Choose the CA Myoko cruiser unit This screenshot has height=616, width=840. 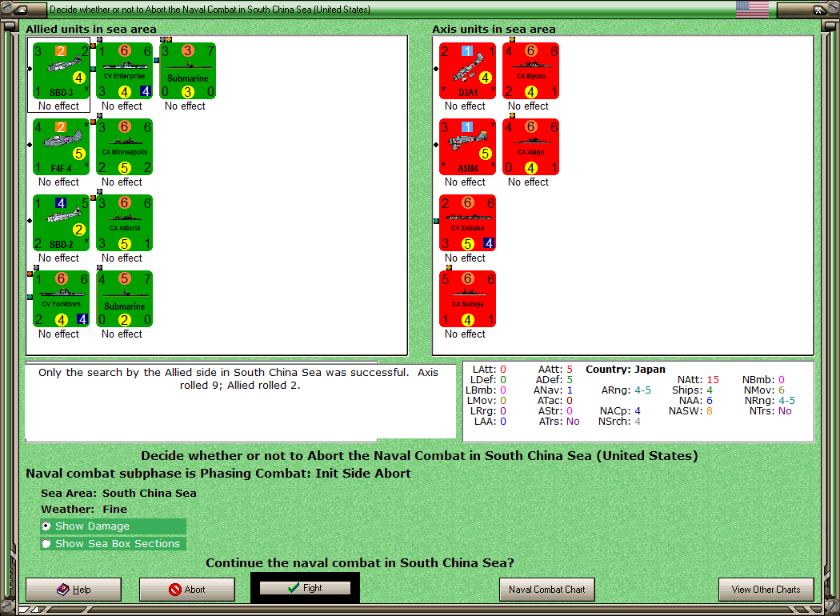[x=531, y=71]
